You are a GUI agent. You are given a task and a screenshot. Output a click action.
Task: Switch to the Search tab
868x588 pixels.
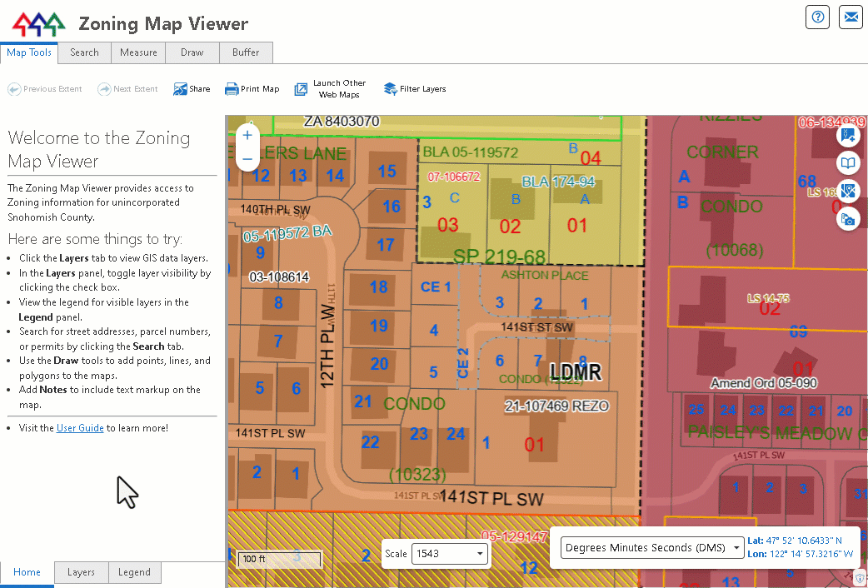pyautogui.click(x=84, y=52)
